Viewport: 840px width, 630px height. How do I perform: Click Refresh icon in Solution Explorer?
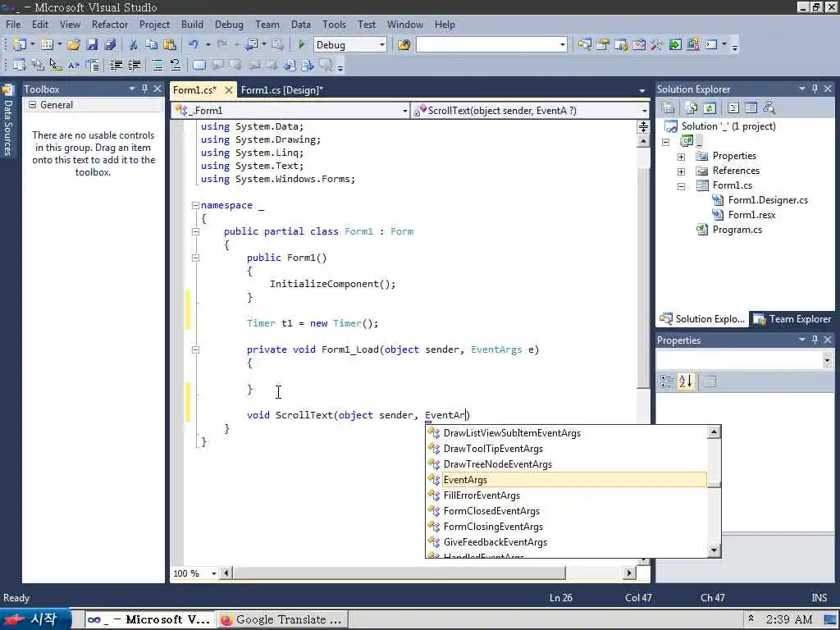click(x=710, y=108)
